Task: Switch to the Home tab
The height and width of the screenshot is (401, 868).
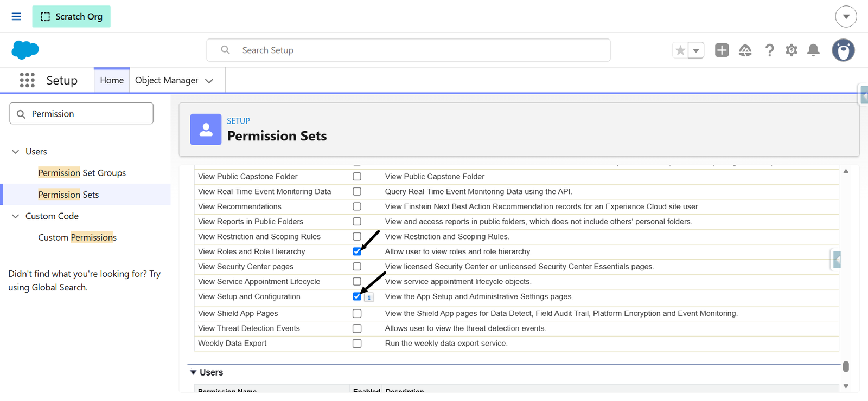Action: click(112, 80)
